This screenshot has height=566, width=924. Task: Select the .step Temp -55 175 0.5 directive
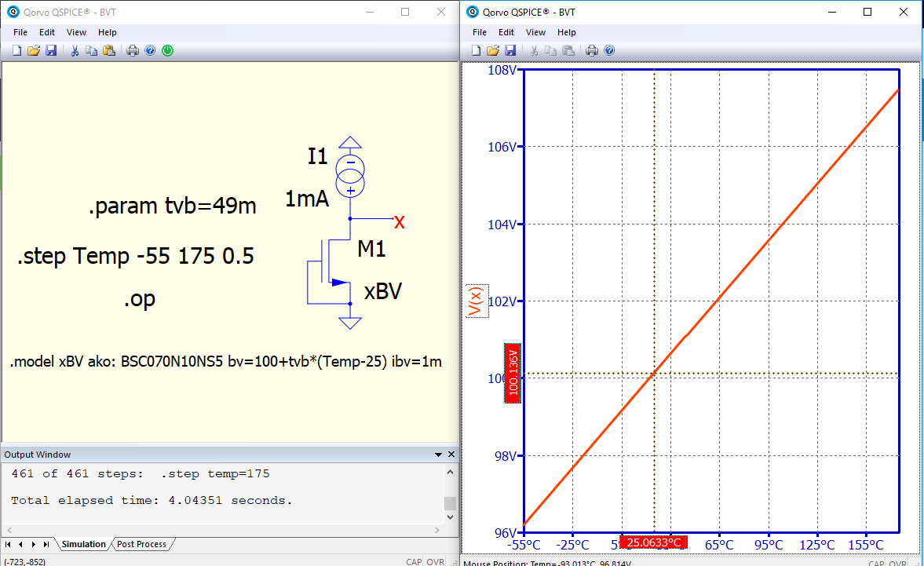coord(136,256)
